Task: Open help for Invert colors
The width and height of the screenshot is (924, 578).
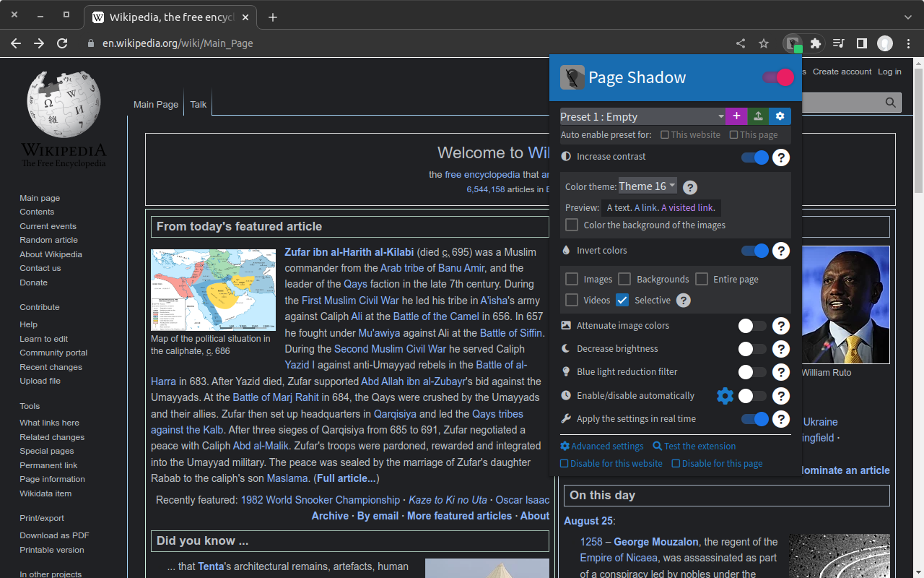Action: click(780, 251)
